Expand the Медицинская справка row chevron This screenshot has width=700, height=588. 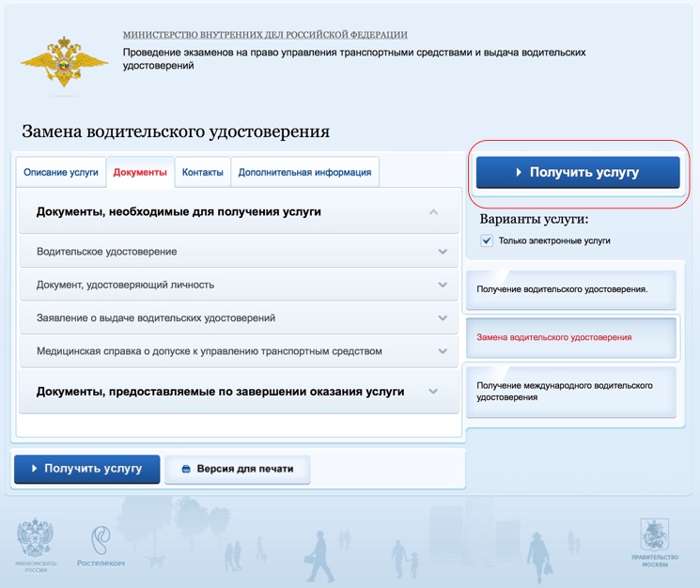[443, 351]
